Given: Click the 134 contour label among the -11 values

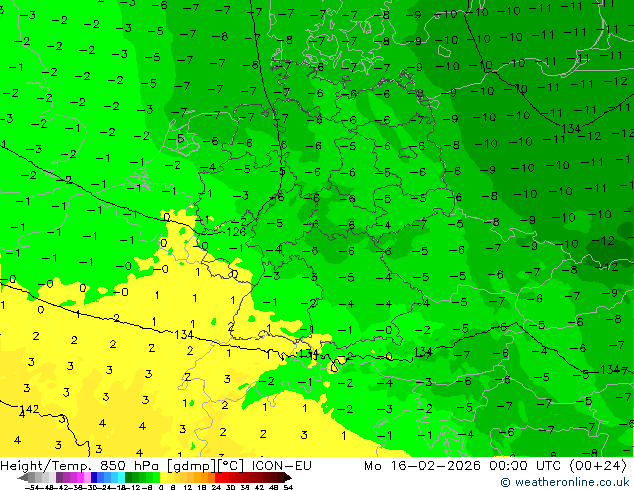Looking at the screenshot, I should pyautogui.click(x=571, y=129).
